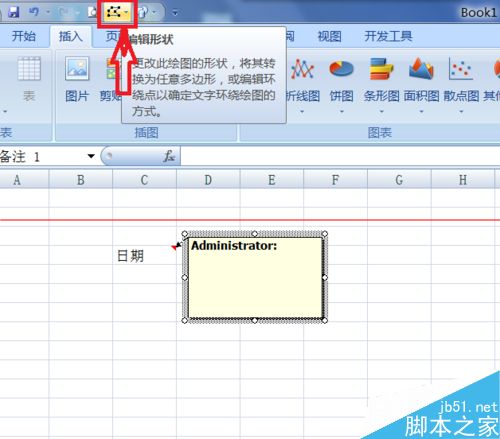This screenshot has width=500, height=439.
Task: Select column D header
Action: coord(208,180)
